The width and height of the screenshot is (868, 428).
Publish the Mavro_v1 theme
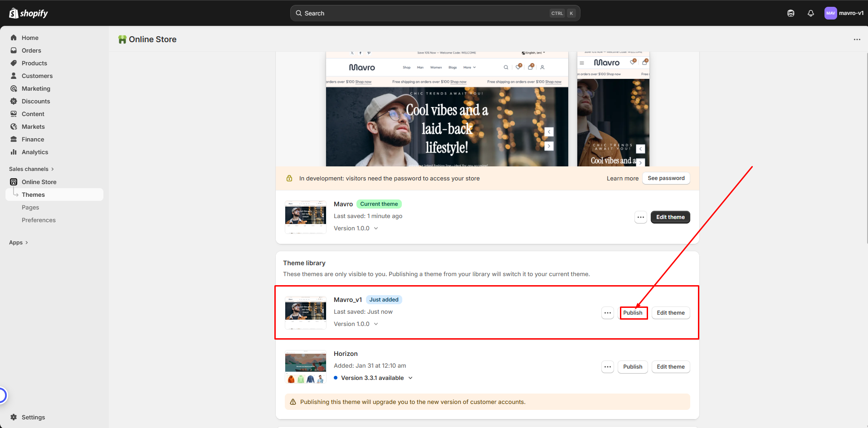633,313
